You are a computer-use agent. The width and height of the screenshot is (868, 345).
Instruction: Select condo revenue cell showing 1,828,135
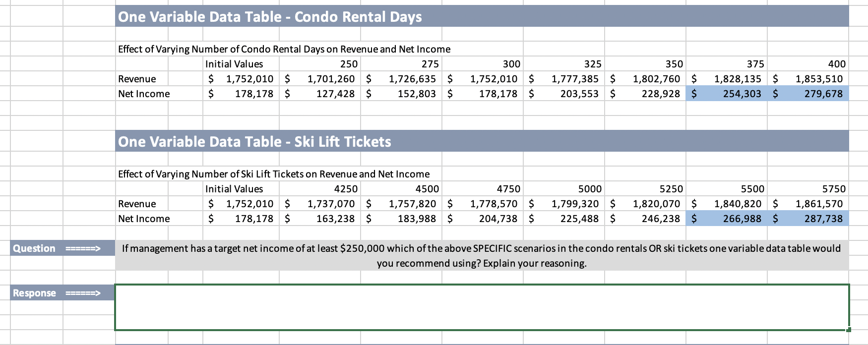pos(726,79)
